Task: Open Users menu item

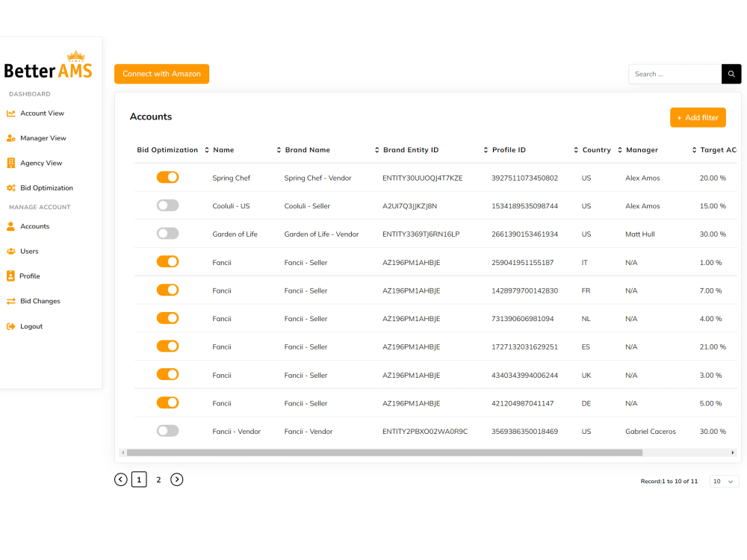Action: 29,252
